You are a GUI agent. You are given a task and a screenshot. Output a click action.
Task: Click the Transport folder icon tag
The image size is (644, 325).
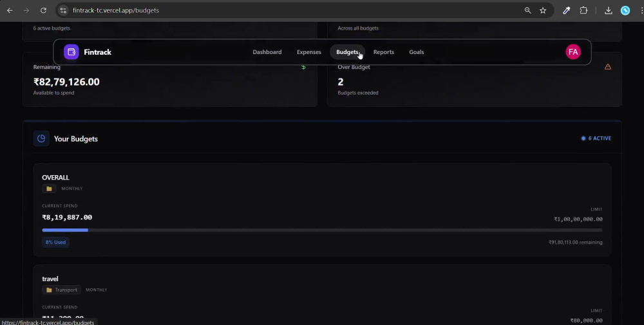[x=62, y=290]
